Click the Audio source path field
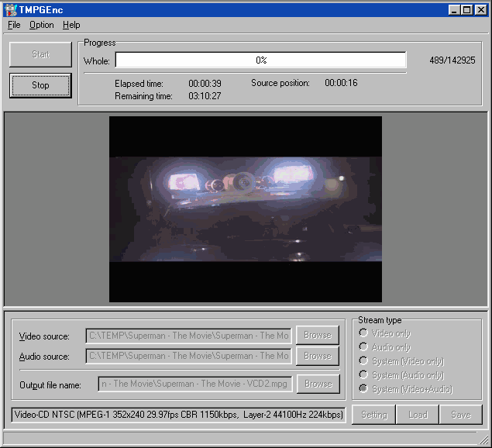The width and height of the screenshot is (492, 448). tap(188, 356)
